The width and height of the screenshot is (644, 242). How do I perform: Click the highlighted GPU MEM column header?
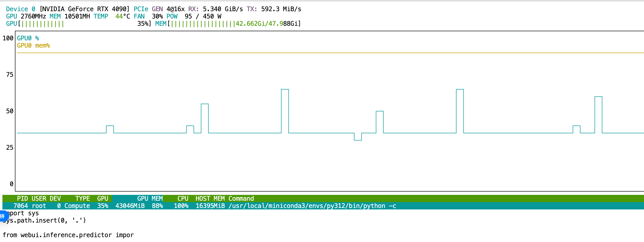pyautogui.click(x=149, y=199)
